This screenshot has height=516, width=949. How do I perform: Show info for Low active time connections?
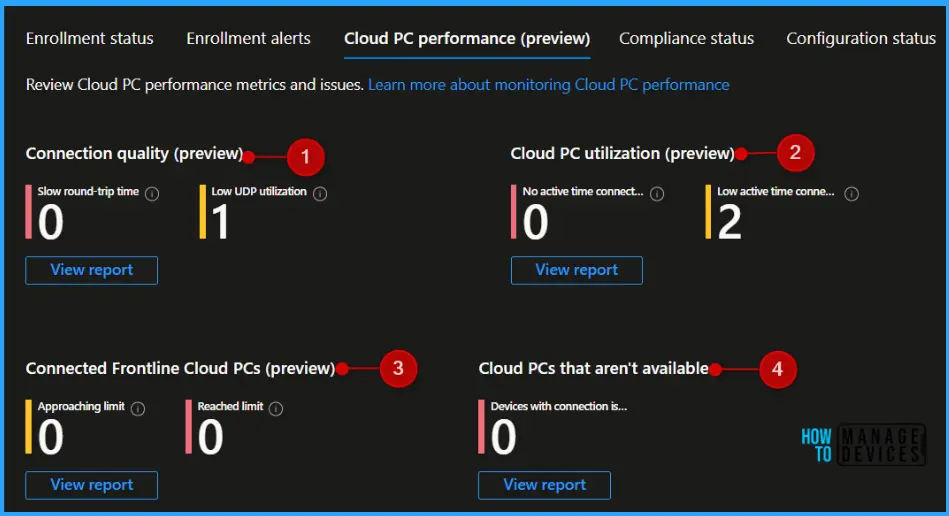point(852,194)
